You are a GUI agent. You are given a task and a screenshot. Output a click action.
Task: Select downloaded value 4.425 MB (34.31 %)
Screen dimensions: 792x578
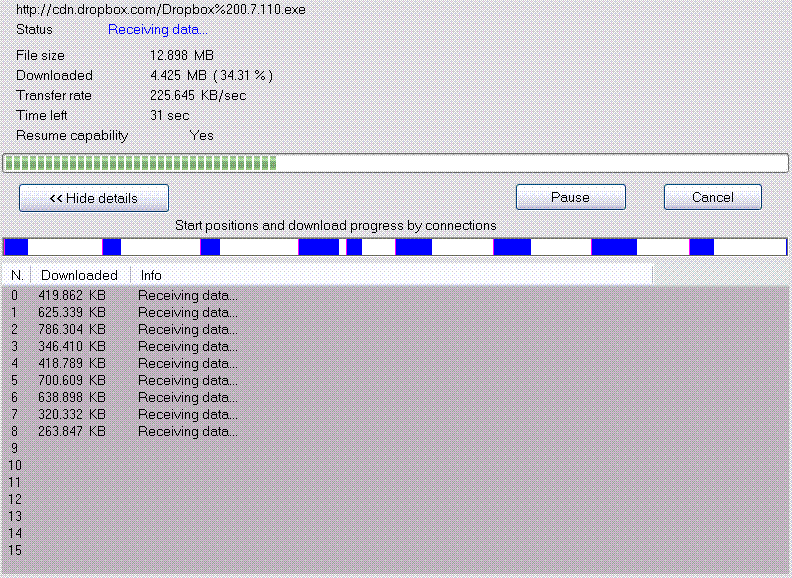pyautogui.click(x=212, y=76)
